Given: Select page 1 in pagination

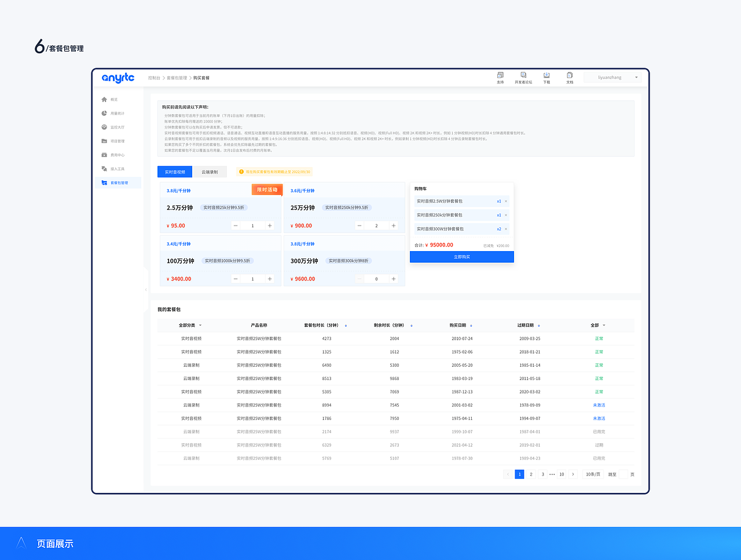Looking at the screenshot, I should 519,474.
